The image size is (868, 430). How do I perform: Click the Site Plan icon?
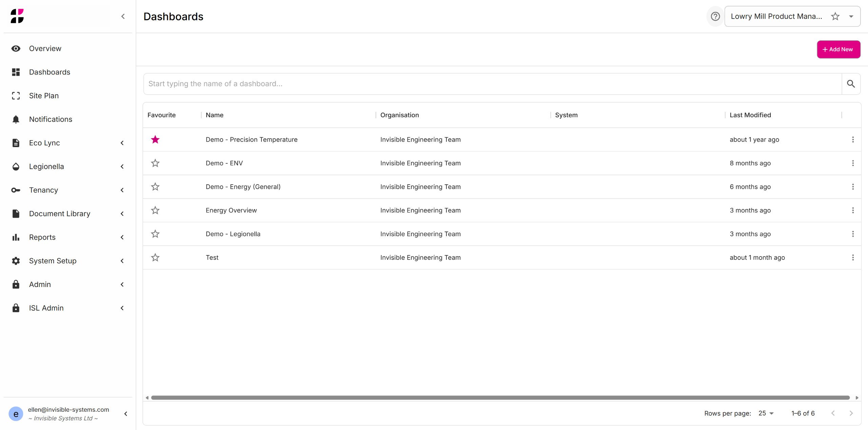16,96
